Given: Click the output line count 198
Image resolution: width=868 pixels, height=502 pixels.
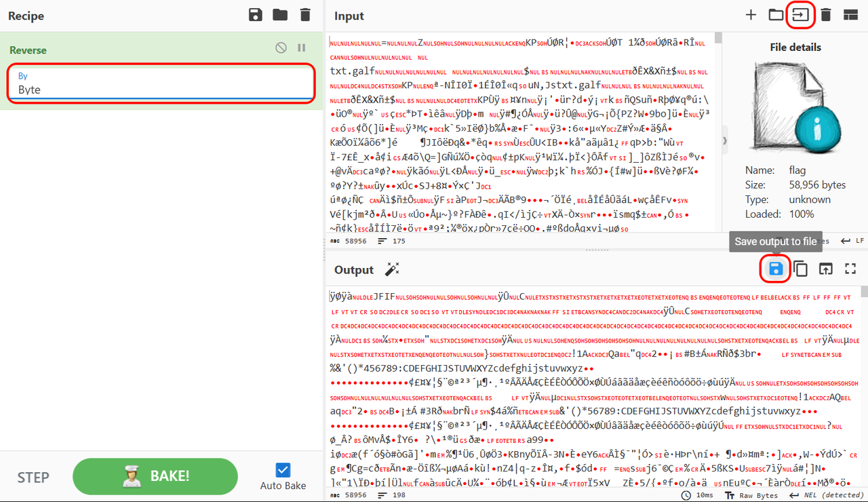Looking at the screenshot, I should [392, 495].
